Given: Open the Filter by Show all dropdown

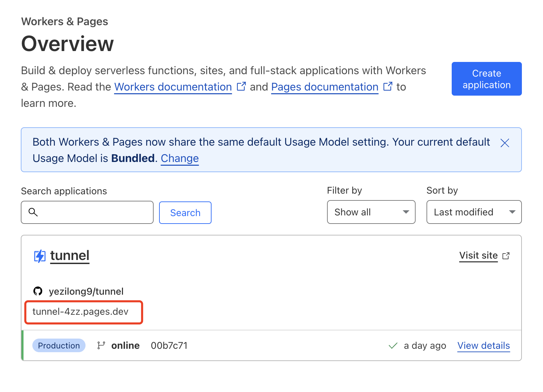Looking at the screenshot, I should point(371,212).
